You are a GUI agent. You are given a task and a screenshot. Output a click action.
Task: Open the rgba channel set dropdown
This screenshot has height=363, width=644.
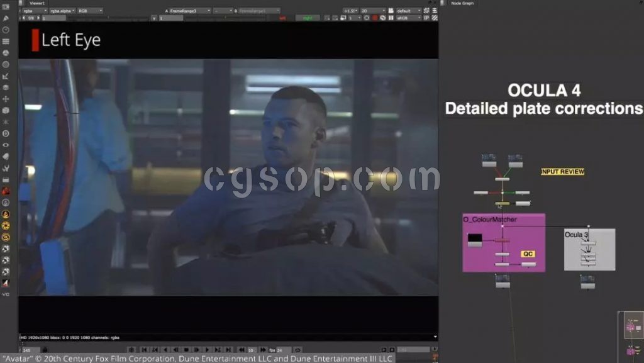(x=35, y=11)
